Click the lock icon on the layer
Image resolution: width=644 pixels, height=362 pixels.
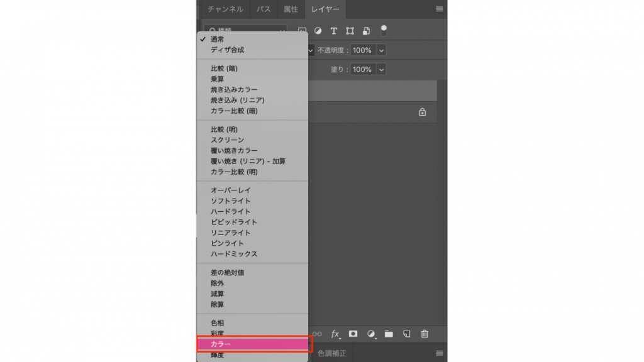click(422, 112)
